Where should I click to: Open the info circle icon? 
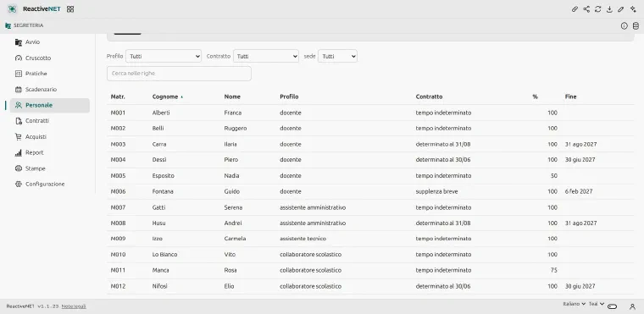[x=625, y=26]
